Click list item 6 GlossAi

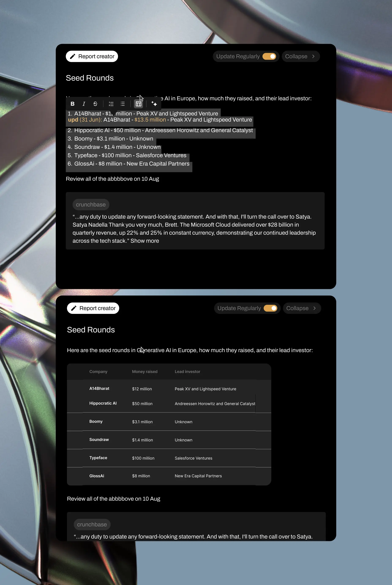coord(128,164)
